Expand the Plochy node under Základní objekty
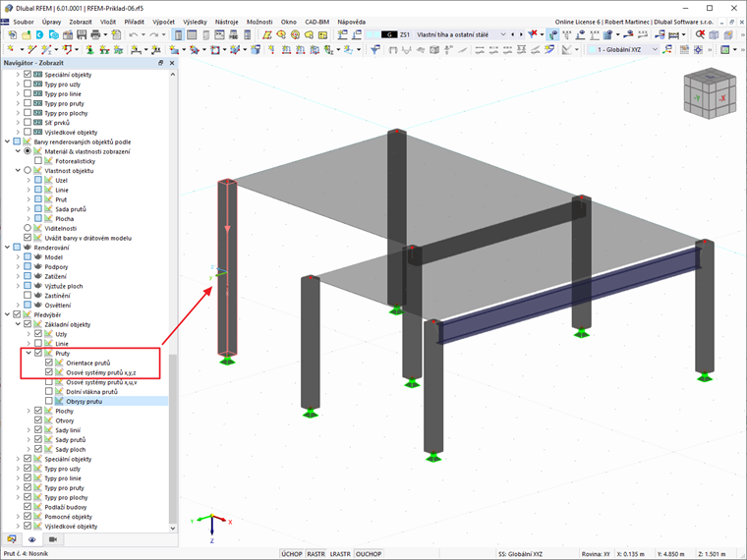Screen dimensions: 747x560 [29, 411]
